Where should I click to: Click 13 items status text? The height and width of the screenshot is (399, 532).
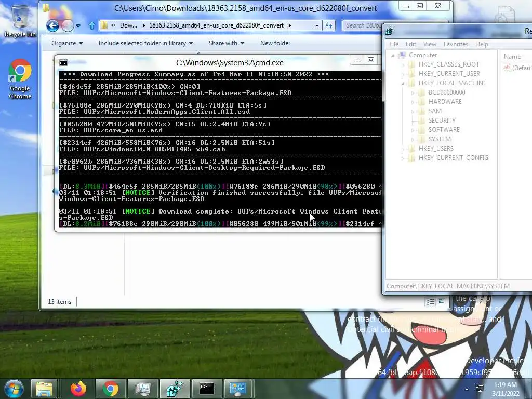coord(59,302)
